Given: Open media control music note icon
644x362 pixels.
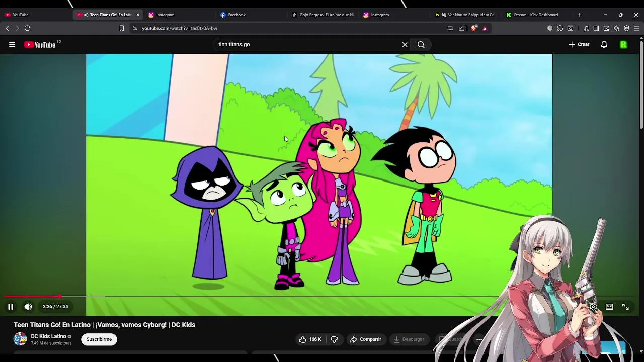Looking at the screenshot, I should click(587, 28).
